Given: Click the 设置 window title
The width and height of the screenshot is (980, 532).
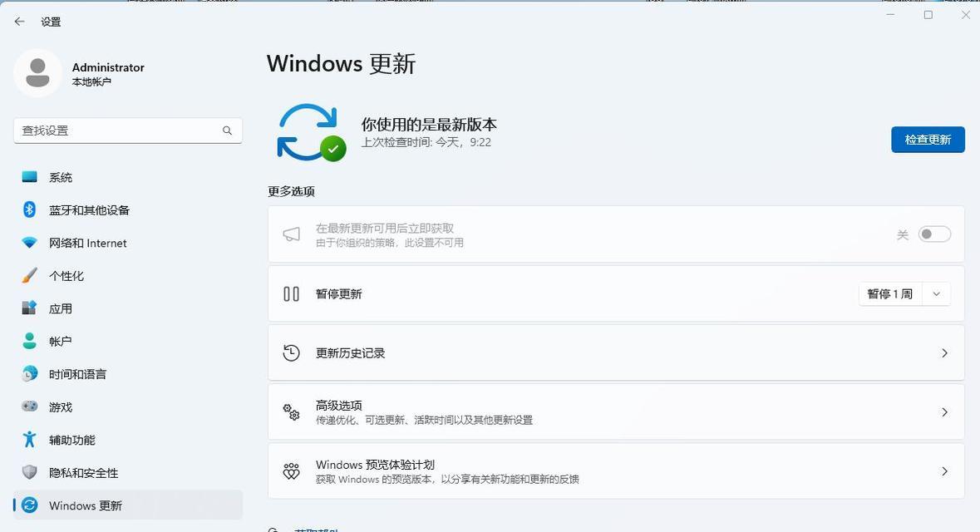Looking at the screenshot, I should 51,22.
